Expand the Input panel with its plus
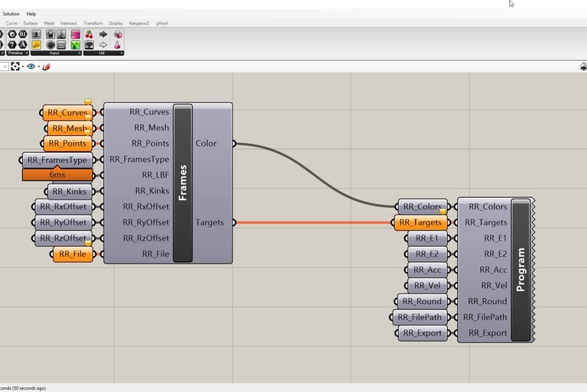The image size is (587, 392). coord(79,53)
